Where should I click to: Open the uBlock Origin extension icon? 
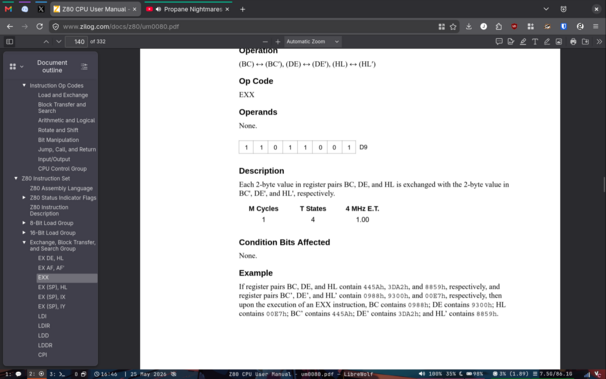[x=514, y=27]
